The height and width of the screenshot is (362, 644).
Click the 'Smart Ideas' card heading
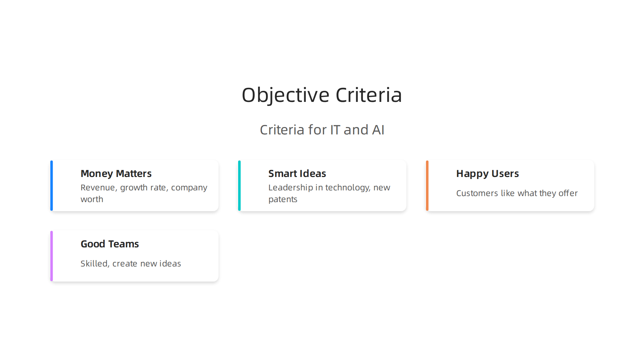[297, 174]
